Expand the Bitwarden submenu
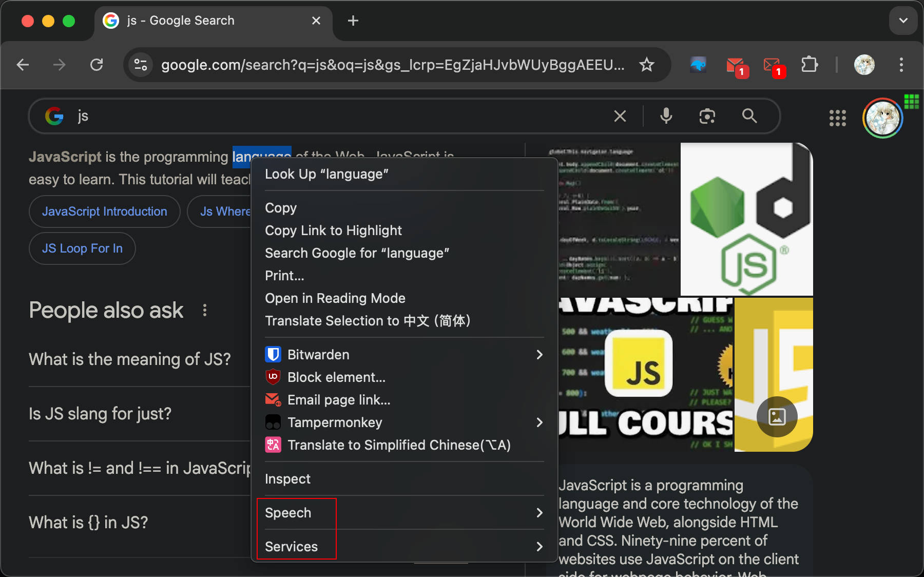Image resolution: width=924 pixels, height=577 pixels. (404, 355)
